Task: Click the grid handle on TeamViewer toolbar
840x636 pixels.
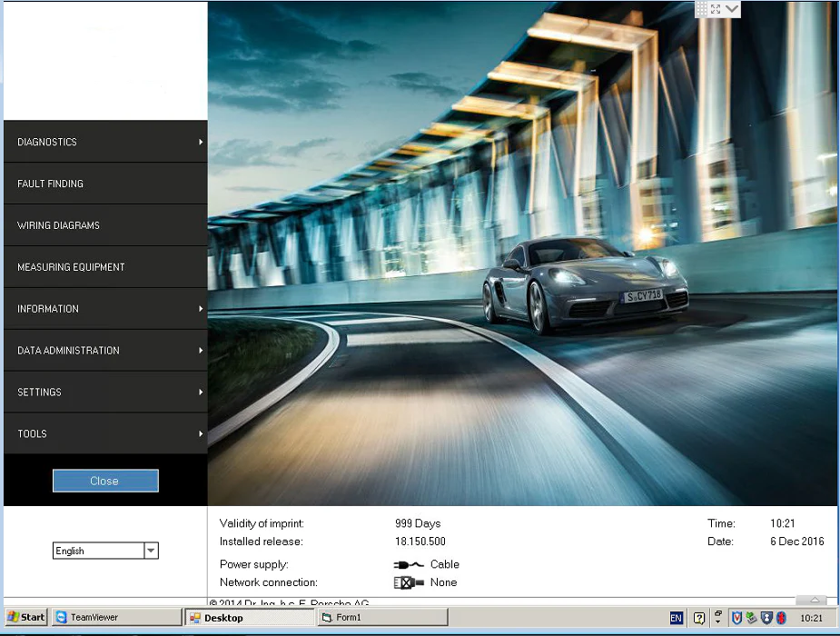Action: pos(702,9)
